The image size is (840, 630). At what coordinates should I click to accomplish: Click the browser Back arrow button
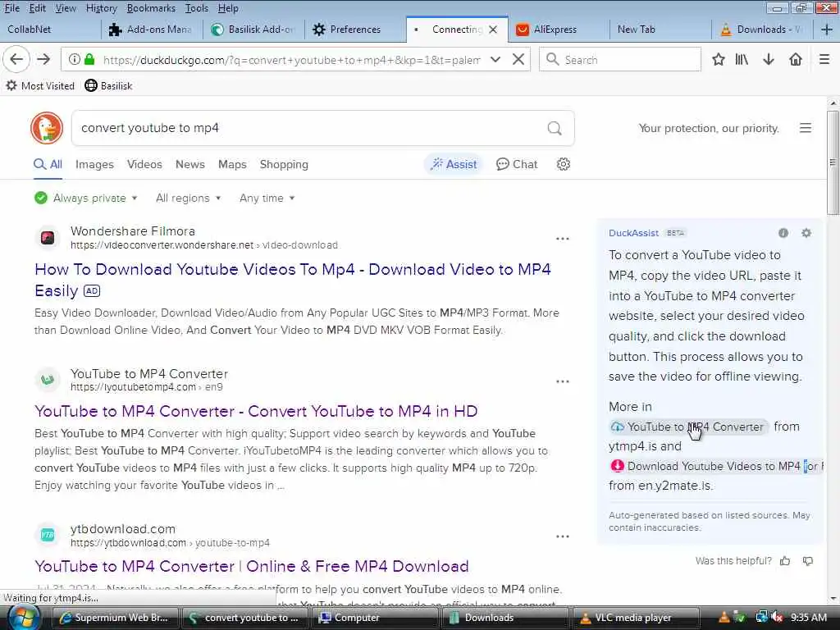[x=16, y=59]
